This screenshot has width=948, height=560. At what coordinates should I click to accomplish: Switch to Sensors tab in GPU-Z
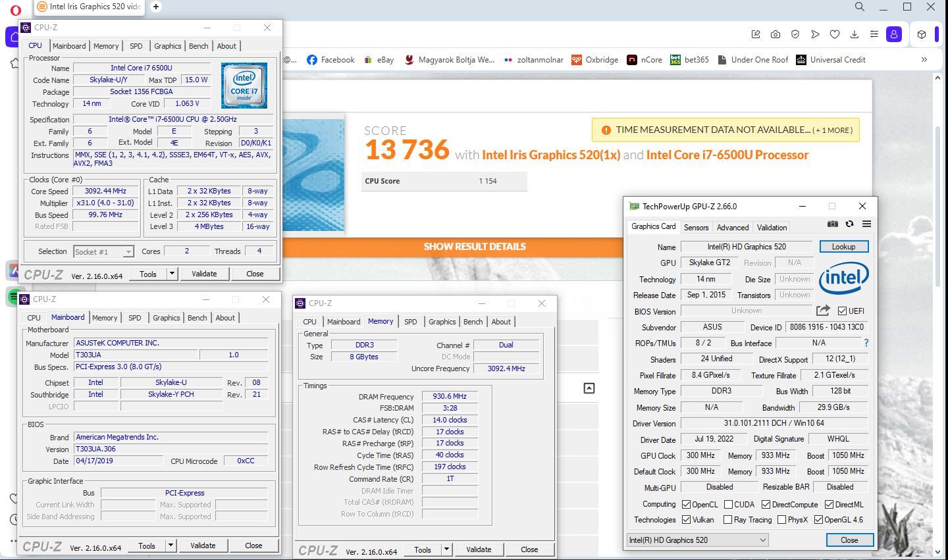696,227
